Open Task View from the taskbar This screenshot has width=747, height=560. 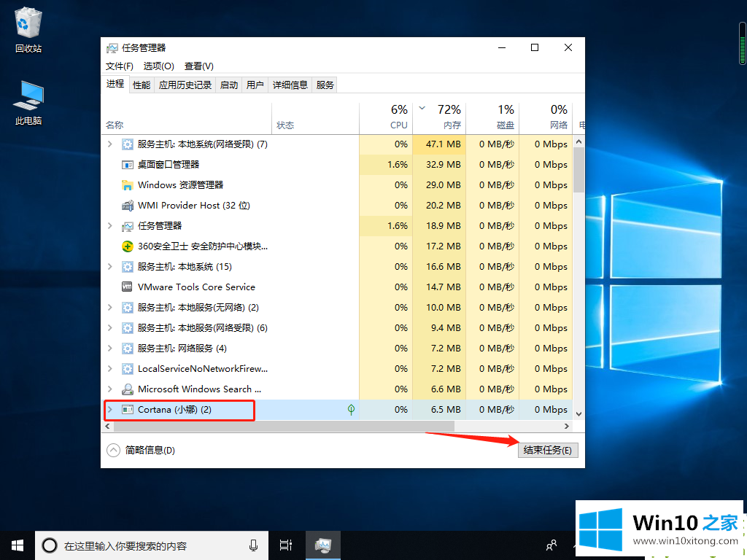pyautogui.click(x=286, y=545)
